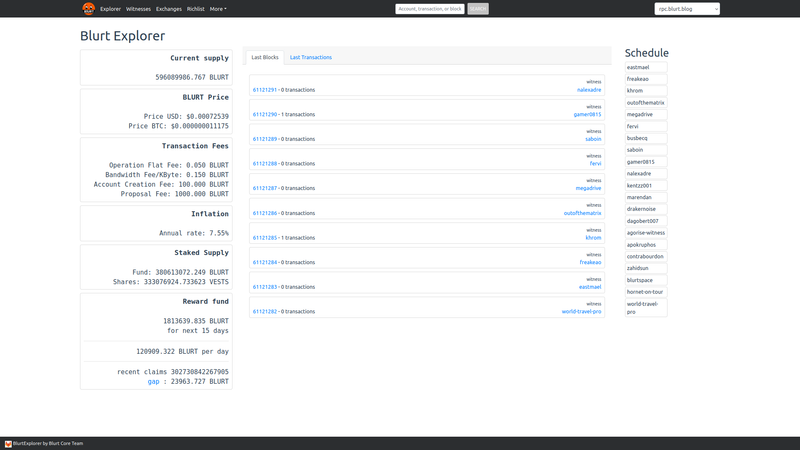Open witness fervi link in block list
This screenshot has height=450, width=800.
[x=595, y=164]
